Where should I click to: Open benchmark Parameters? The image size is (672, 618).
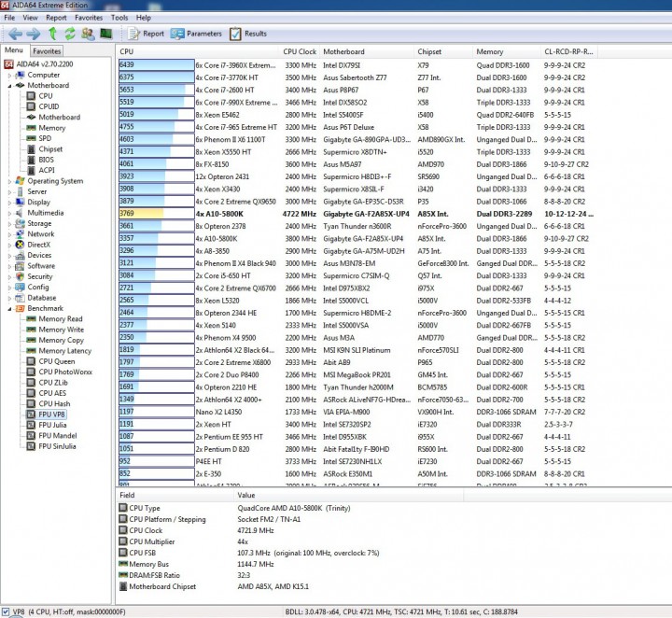coord(196,34)
